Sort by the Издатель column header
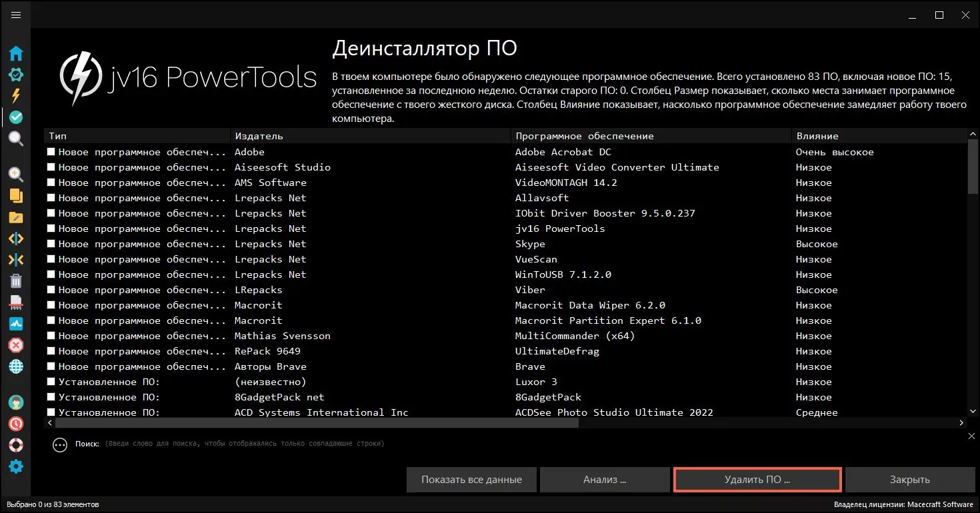Viewport: 980px width, 513px height. point(371,136)
